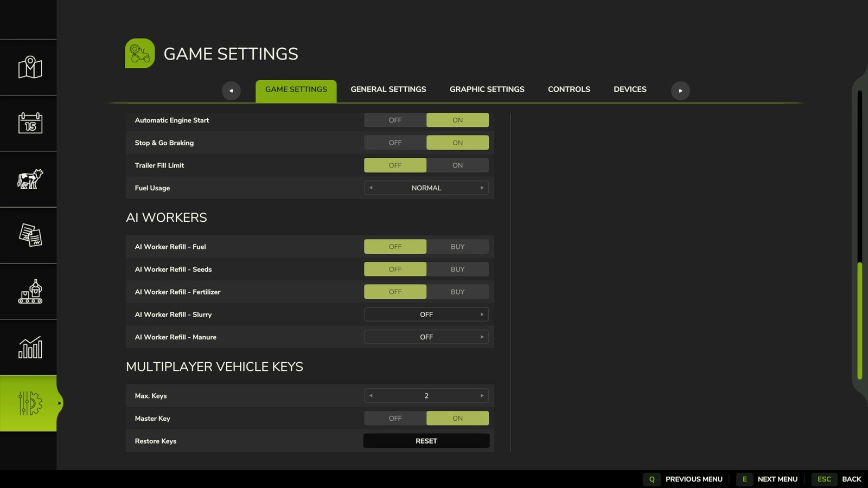The height and width of the screenshot is (488, 868).
Task: Switch Master Key to OFF
Action: pyautogui.click(x=395, y=418)
